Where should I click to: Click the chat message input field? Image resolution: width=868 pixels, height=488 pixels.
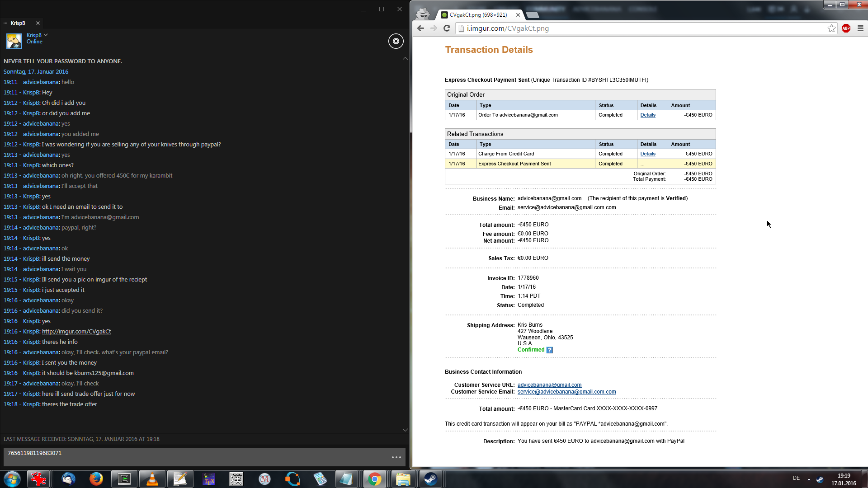[x=194, y=456]
